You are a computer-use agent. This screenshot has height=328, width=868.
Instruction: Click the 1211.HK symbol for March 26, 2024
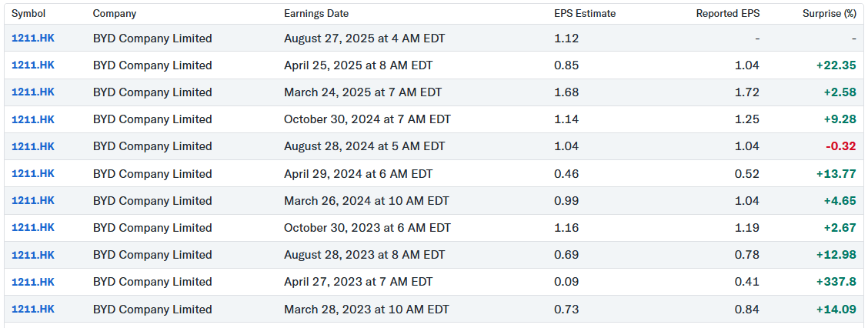click(x=32, y=200)
